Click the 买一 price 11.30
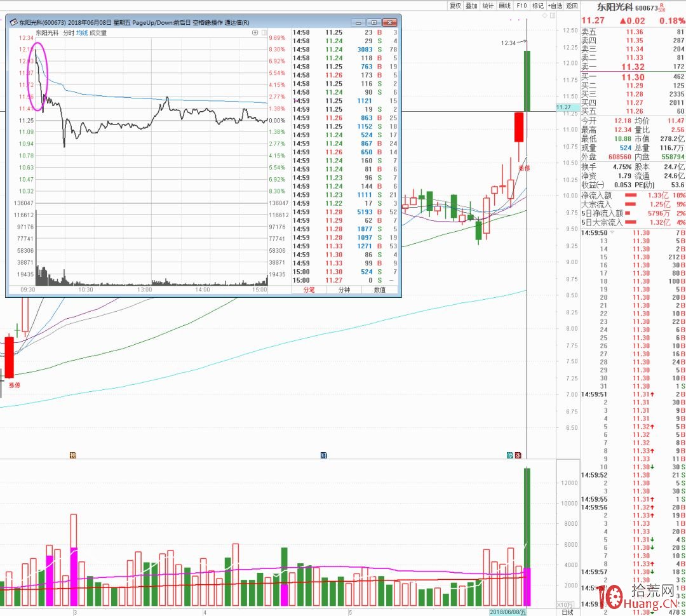Viewport: 686px width, 616px height. click(x=633, y=77)
